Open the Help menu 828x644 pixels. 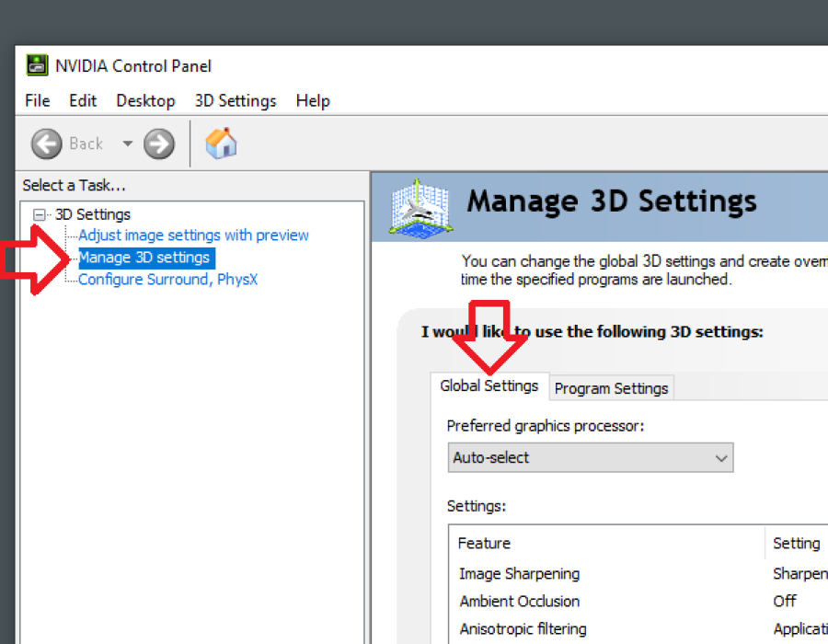coord(313,100)
